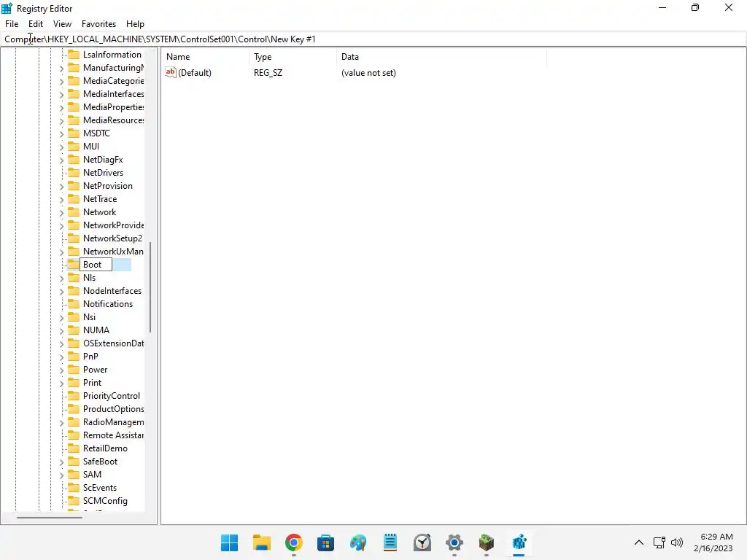Open the File menu
Image resolution: width=747 pixels, height=560 pixels.
click(12, 24)
